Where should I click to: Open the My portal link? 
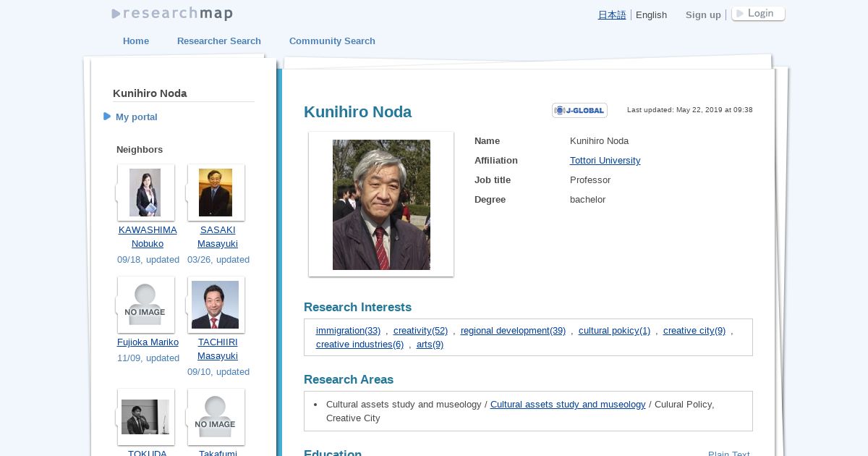click(137, 117)
